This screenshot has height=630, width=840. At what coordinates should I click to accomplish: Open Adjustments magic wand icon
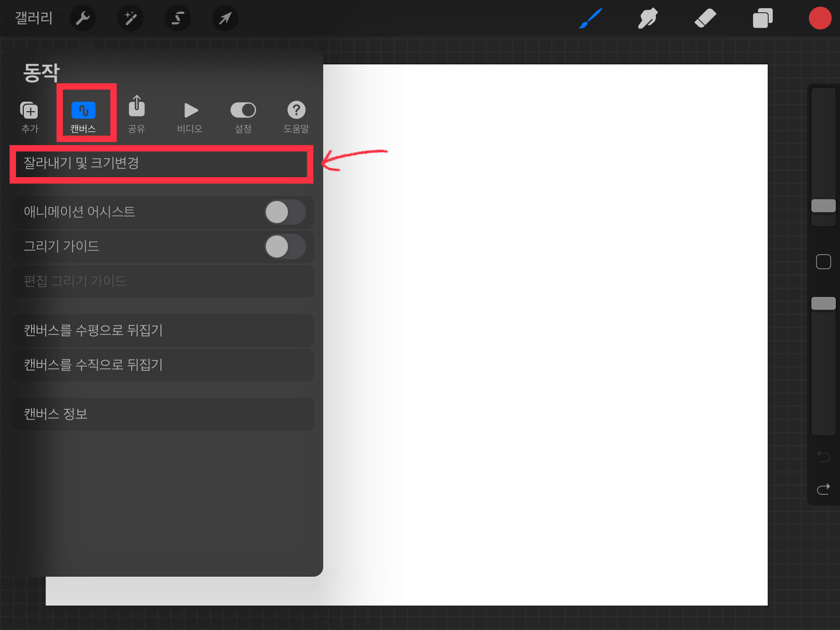coord(130,18)
